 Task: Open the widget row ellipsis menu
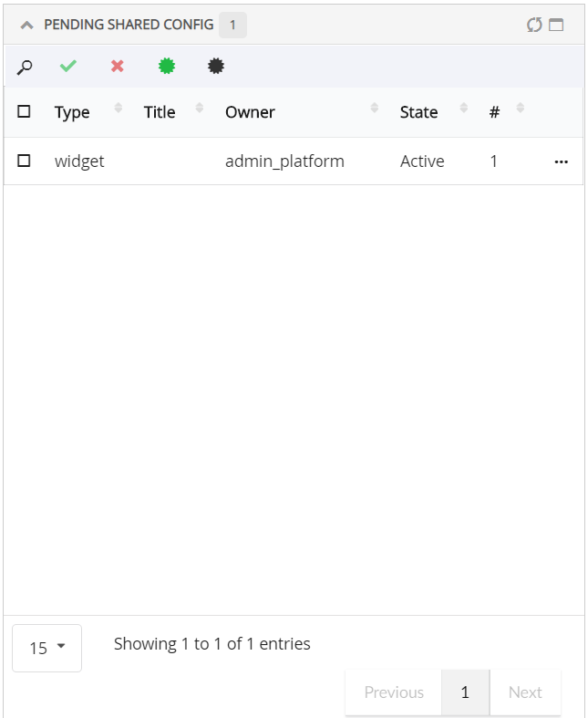(561, 161)
